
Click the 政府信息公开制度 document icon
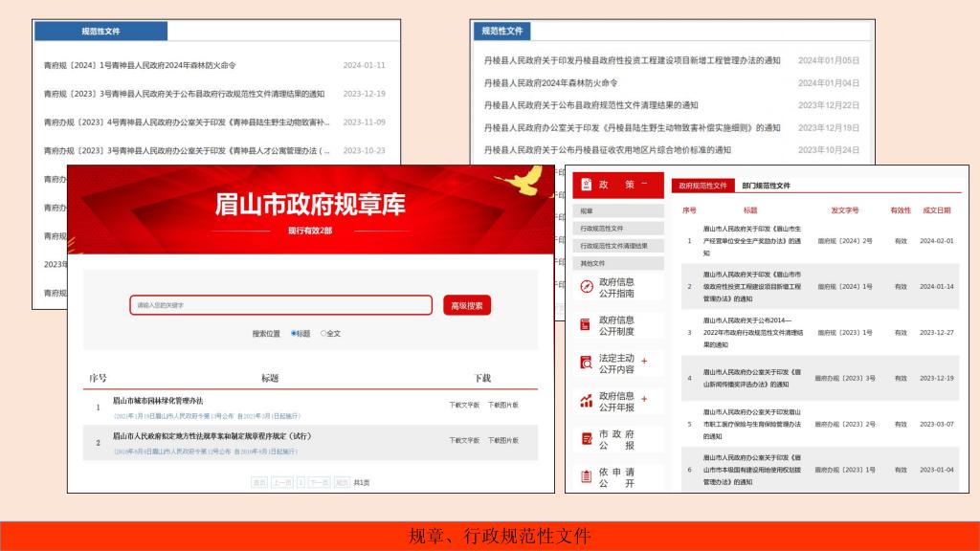click(586, 325)
